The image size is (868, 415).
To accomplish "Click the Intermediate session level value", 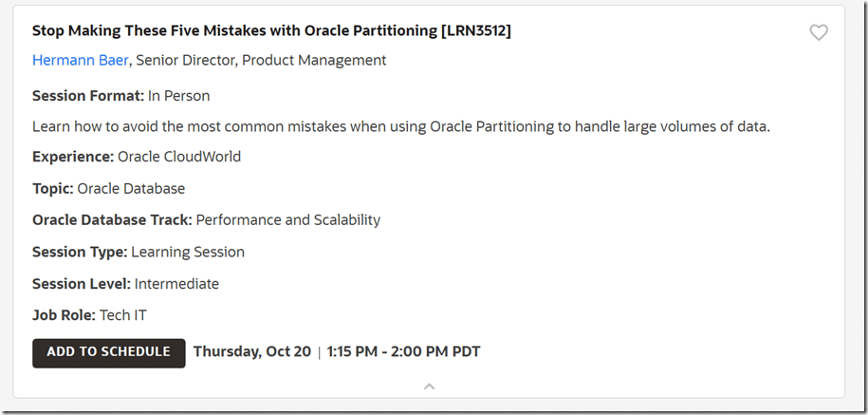I will [176, 284].
